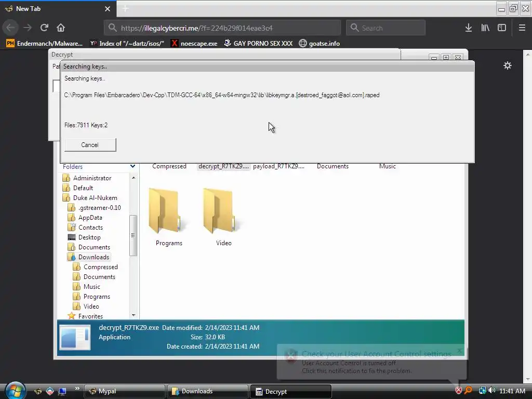Collapse the Folders pane
Viewport: 532px width, 399px height.
point(132,167)
